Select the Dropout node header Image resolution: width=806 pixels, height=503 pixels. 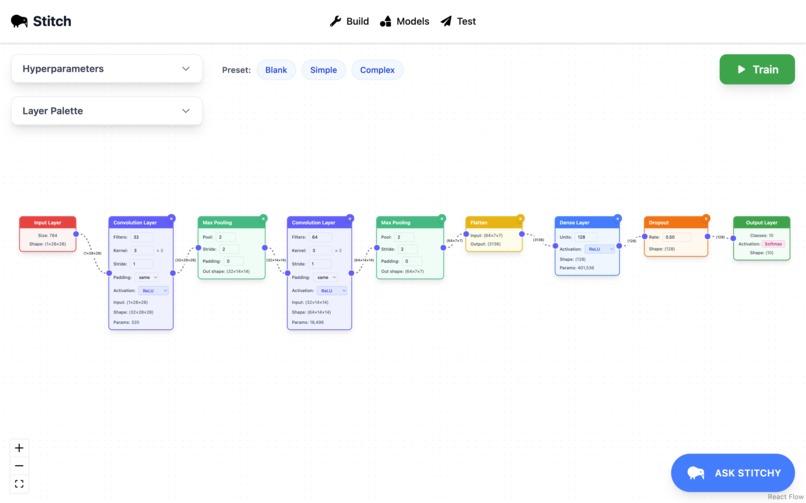(x=676, y=222)
